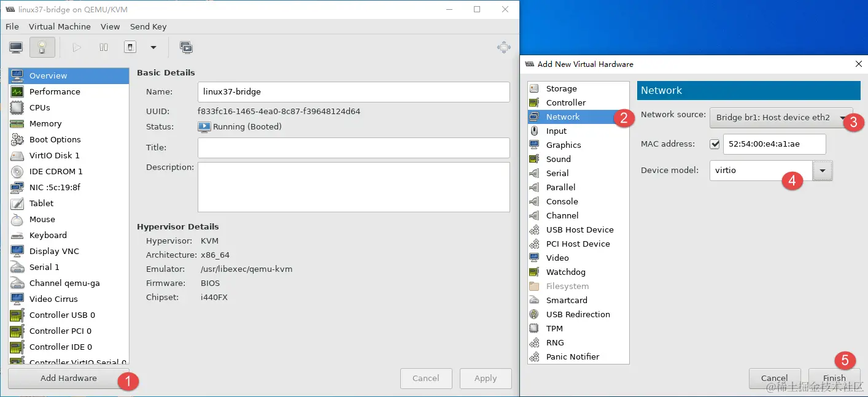Click the pause virtual machine toolbar icon
Image resolution: width=868 pixels, height=397 pixels.
104,47
